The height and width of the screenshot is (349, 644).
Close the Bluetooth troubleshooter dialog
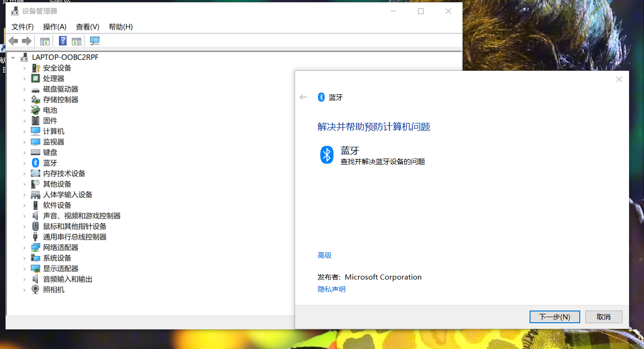pos(619,79)
